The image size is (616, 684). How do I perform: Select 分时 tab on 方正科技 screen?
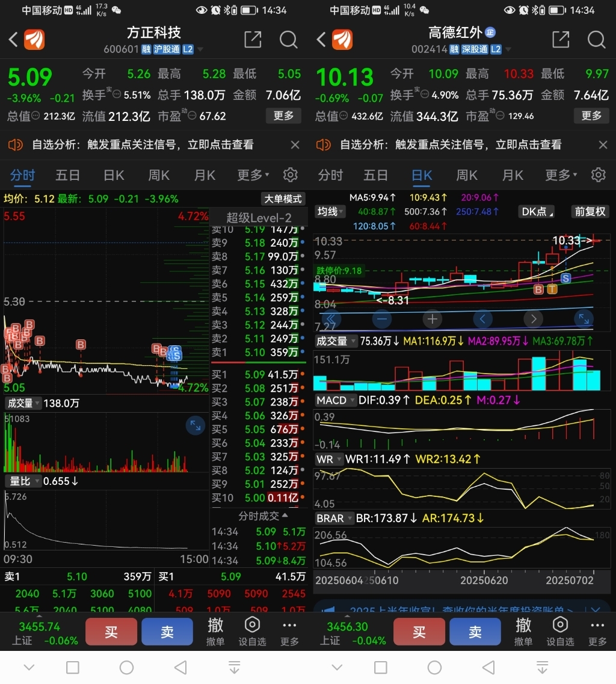[22, 175]
